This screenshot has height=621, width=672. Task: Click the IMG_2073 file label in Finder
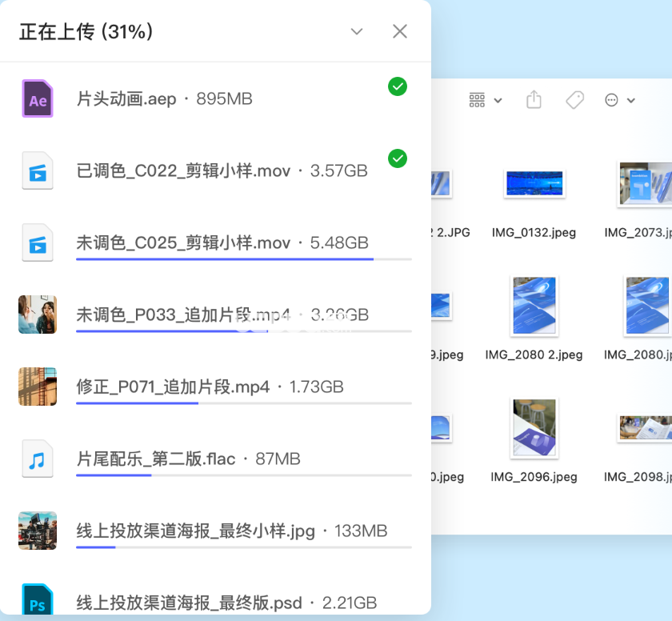638,233
